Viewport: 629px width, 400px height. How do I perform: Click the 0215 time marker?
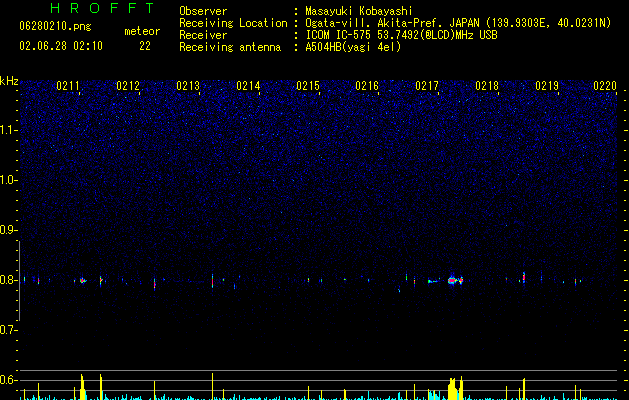pos(308,86)
